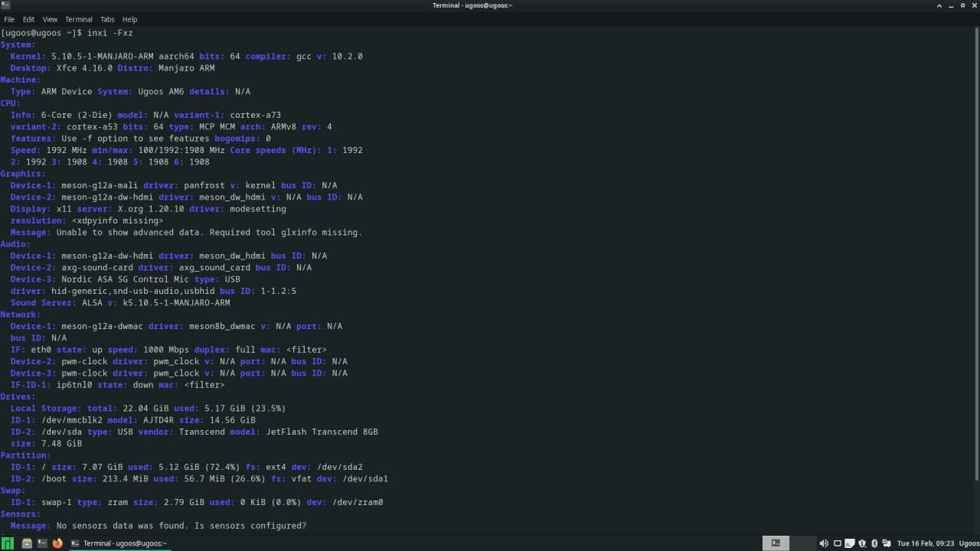Click the 'Ugoos AM6' system text
The height and width of the screenshot is (551, 980).
[161, 92]
